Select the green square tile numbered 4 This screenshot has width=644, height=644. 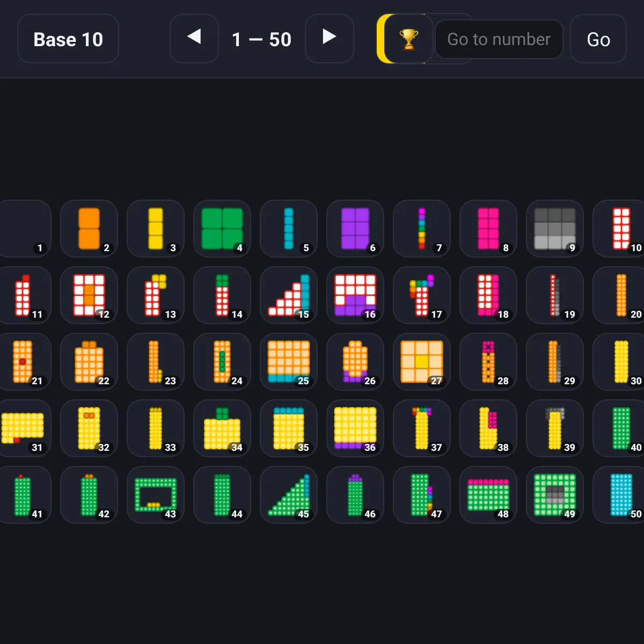coord(222,229)
